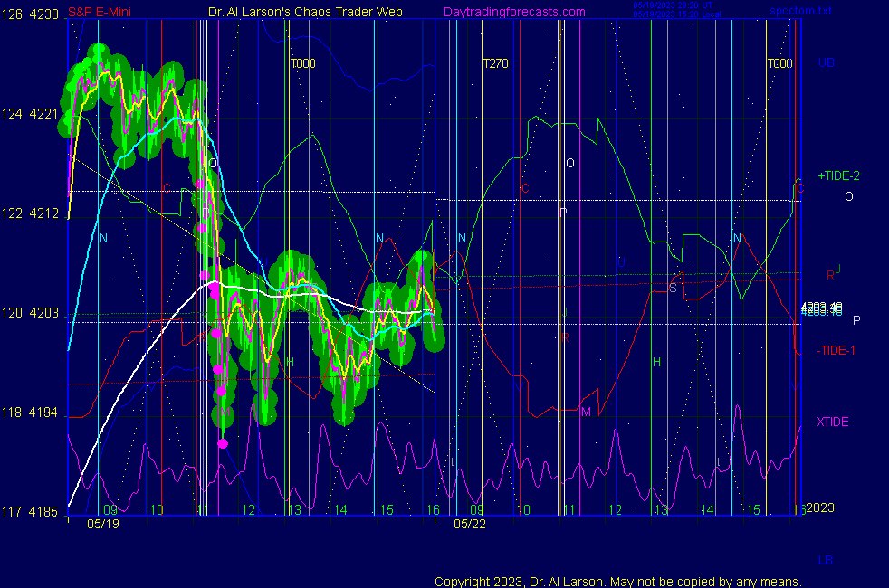Click the white P label right of the chart

click(856, 320)
